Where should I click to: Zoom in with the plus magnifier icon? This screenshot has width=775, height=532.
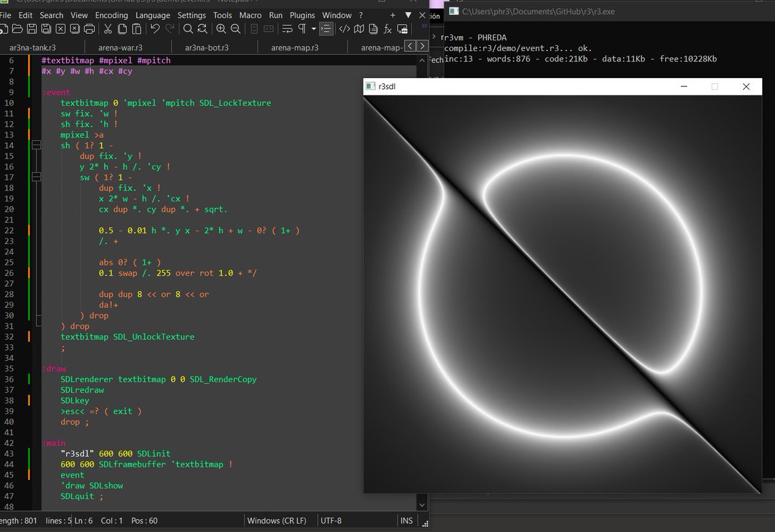pos(221,29)
